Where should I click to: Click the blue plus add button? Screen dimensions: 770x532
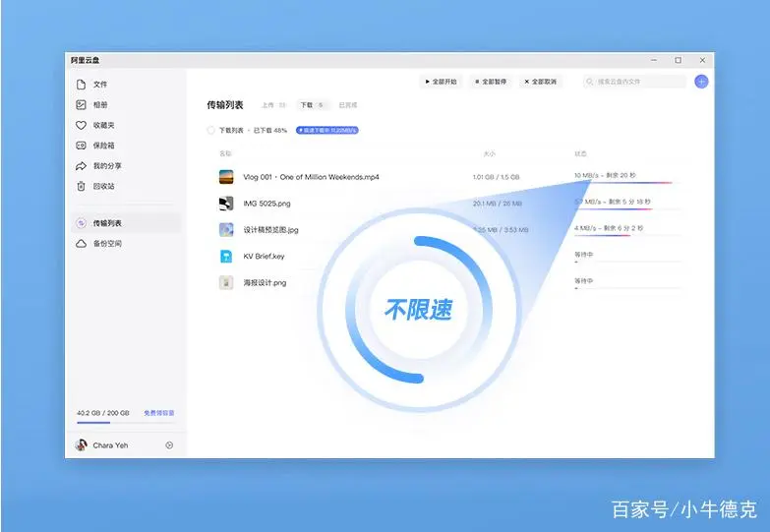701,82
